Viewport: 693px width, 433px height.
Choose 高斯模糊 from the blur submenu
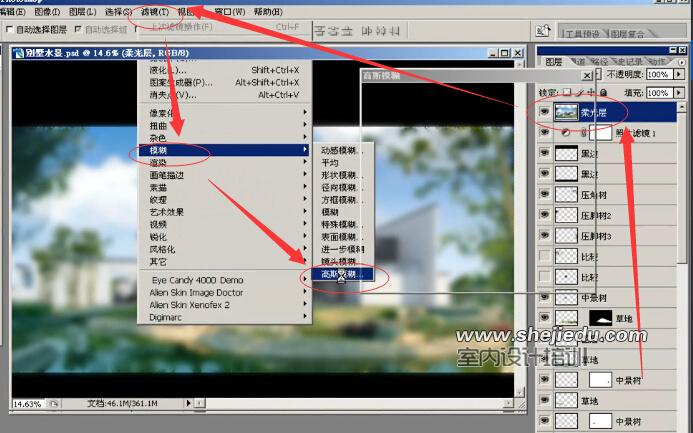pyautogui.click(x=343, y=274)
